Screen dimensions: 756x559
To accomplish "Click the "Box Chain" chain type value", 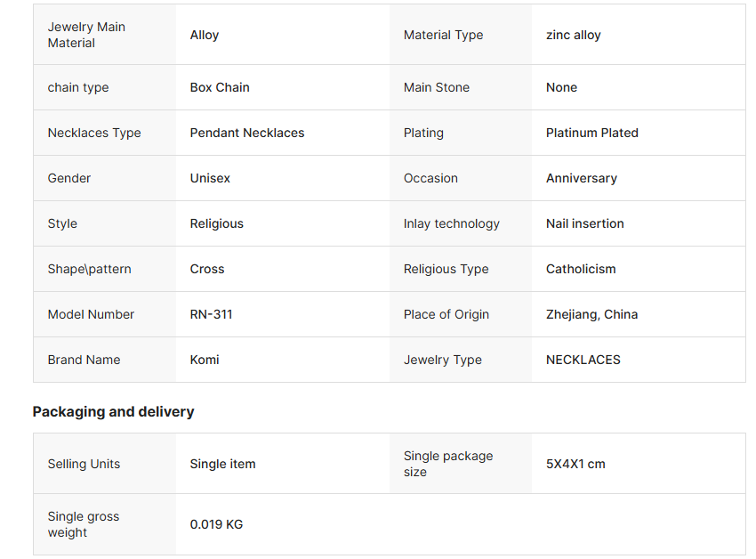I will [220, 87].
